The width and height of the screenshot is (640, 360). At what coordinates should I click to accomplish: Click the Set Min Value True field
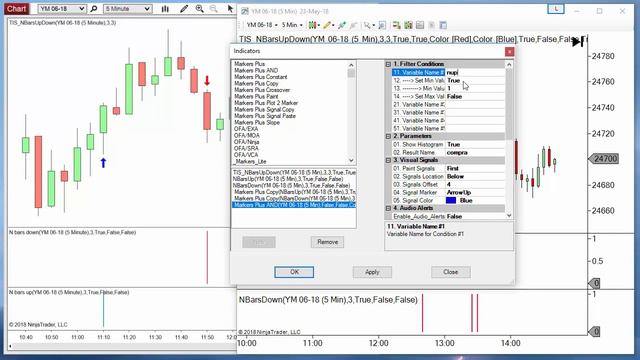point(475,80)
